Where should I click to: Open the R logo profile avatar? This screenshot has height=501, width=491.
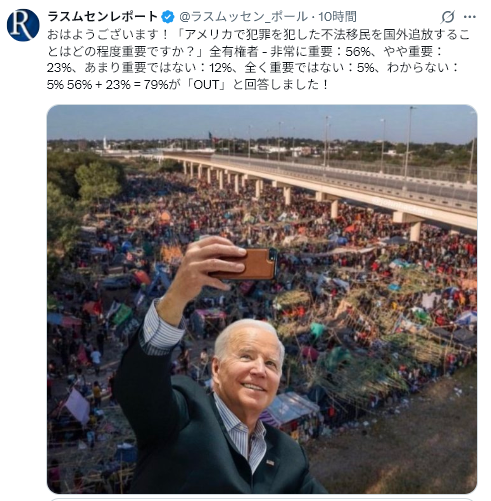(23, 25)
